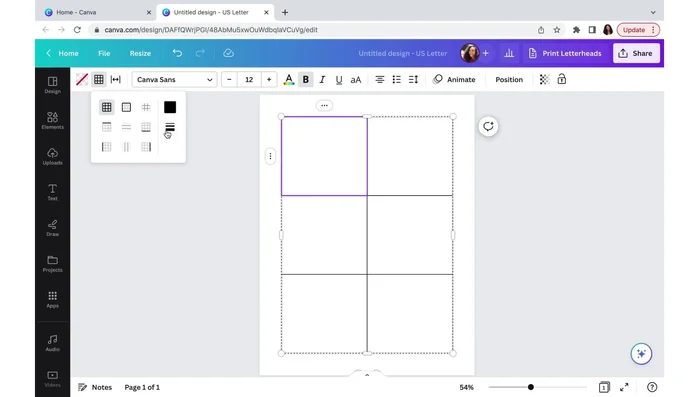Adjust the zoom slider
Screen dimensions: 699x397
(530, 387)
